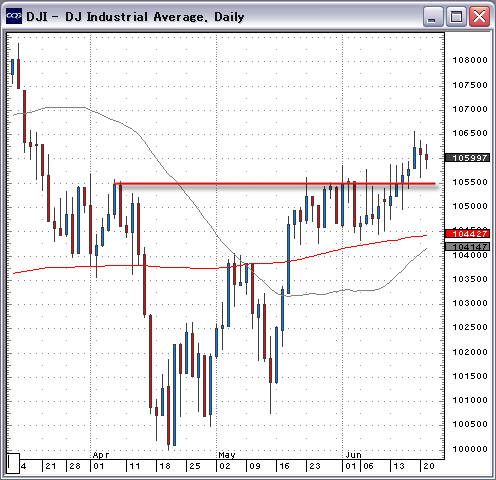The width and height of the screenshot is (496, 480).
Task: Click the date label 18 on time axis
Action: pyautogui.click(x=165, y=466)
